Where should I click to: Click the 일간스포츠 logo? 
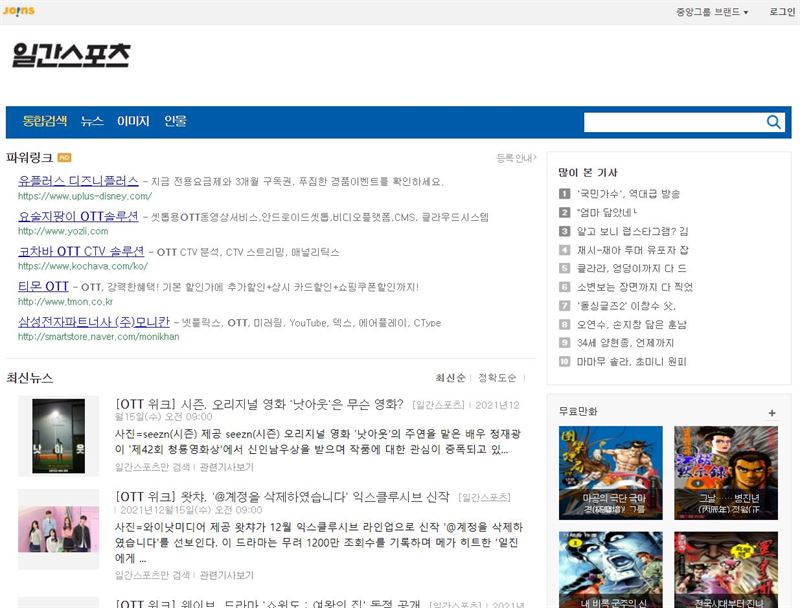click(71, 55)
